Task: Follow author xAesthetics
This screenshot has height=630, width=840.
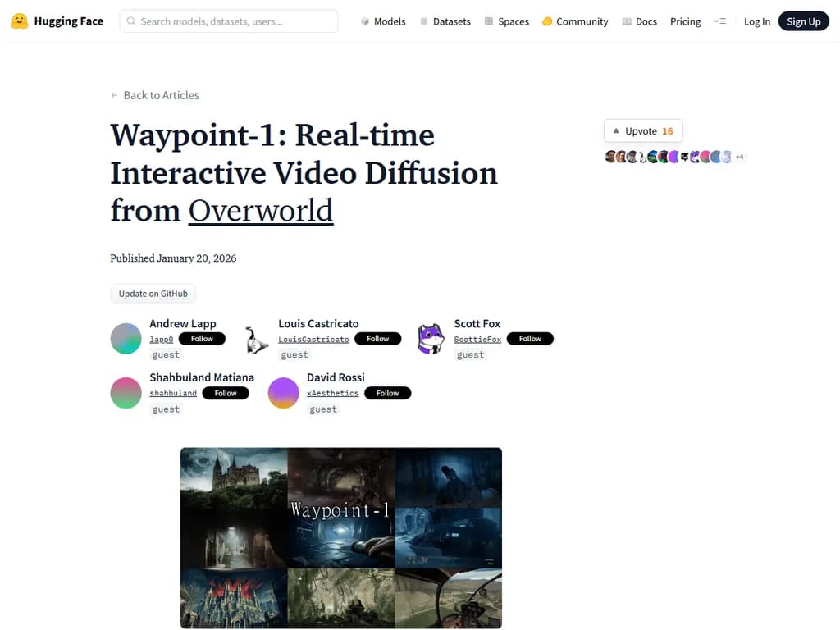Action: [x=387, y=392]
